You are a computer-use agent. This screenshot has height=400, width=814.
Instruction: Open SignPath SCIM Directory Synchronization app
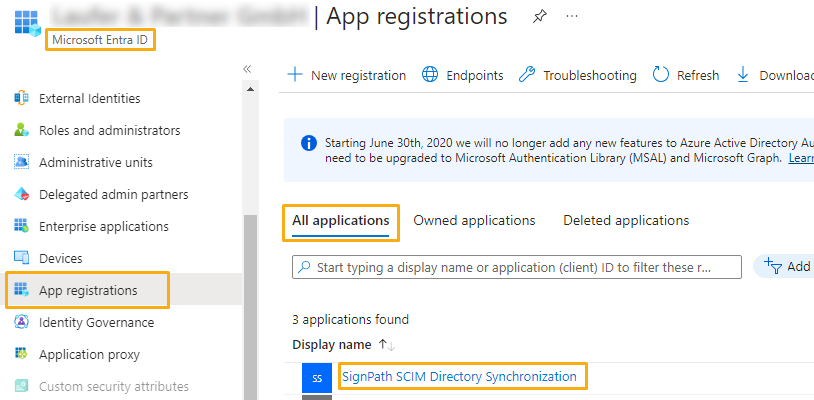pos(459,377)
